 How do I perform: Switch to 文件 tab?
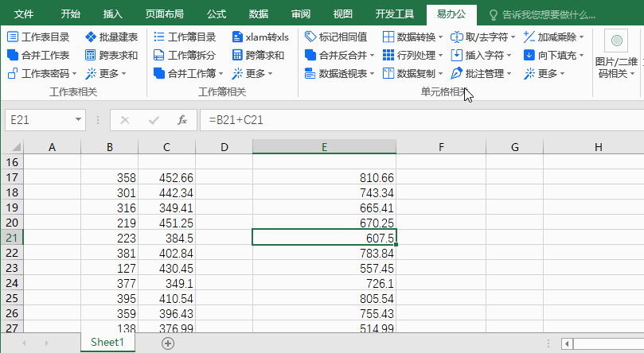[x=24, y=14]
